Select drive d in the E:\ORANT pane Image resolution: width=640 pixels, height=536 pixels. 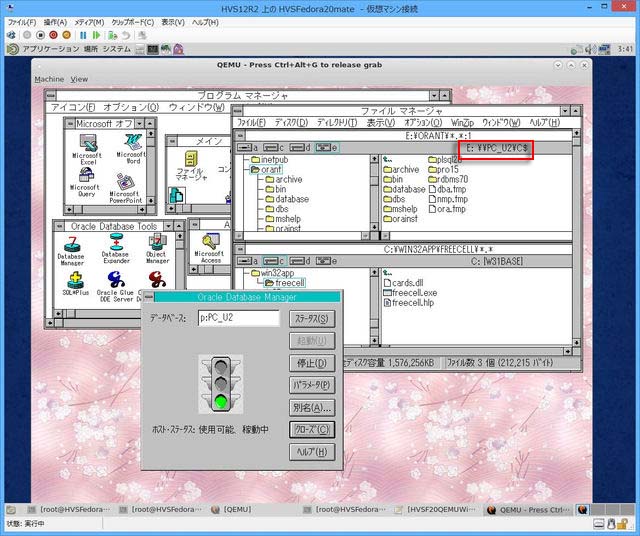[x=300, y=147]
